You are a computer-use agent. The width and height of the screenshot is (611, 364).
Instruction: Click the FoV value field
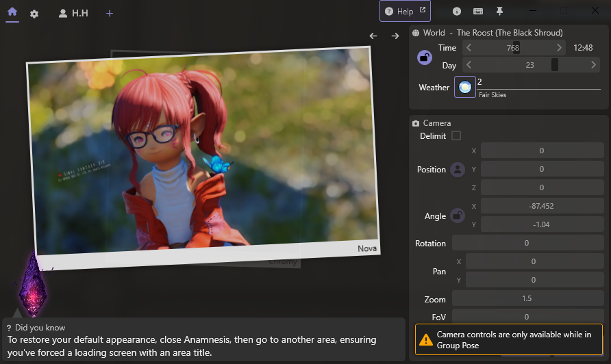tap(527, 316)
